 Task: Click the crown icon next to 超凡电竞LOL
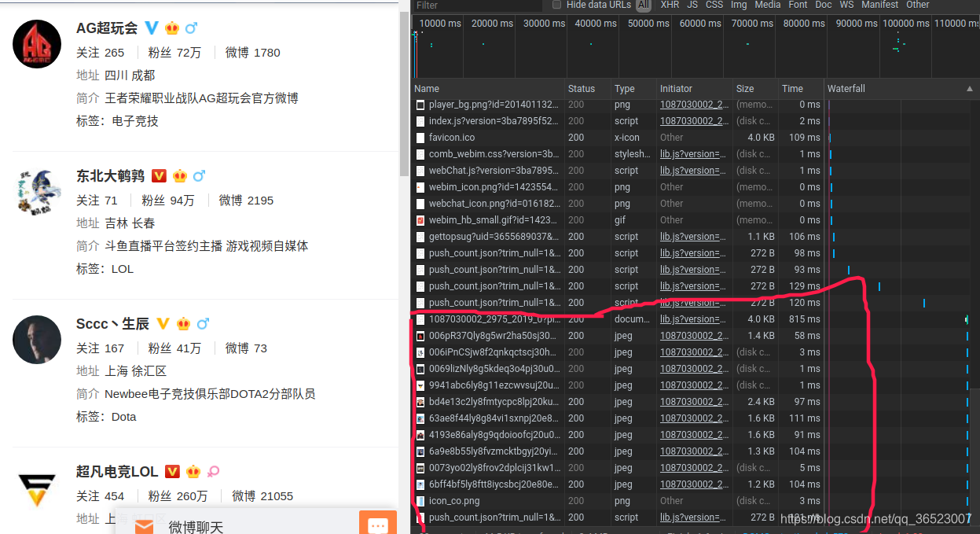pos(193,471)
